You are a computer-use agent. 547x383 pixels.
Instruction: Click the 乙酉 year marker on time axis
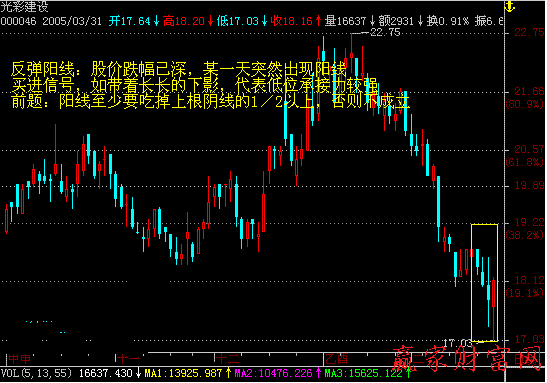pos(336,358)
